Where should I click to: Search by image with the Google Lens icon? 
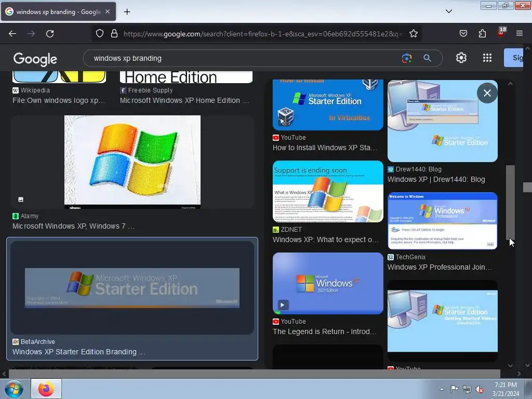[x=406, y=58]
